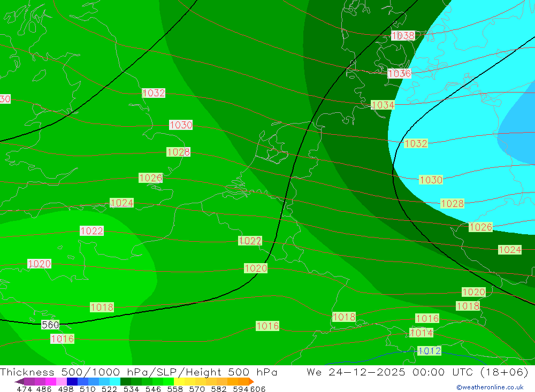Viewport: 535px width, 392px height.
Task: Click the 1038 isobar label
Action: click(403, 35)
